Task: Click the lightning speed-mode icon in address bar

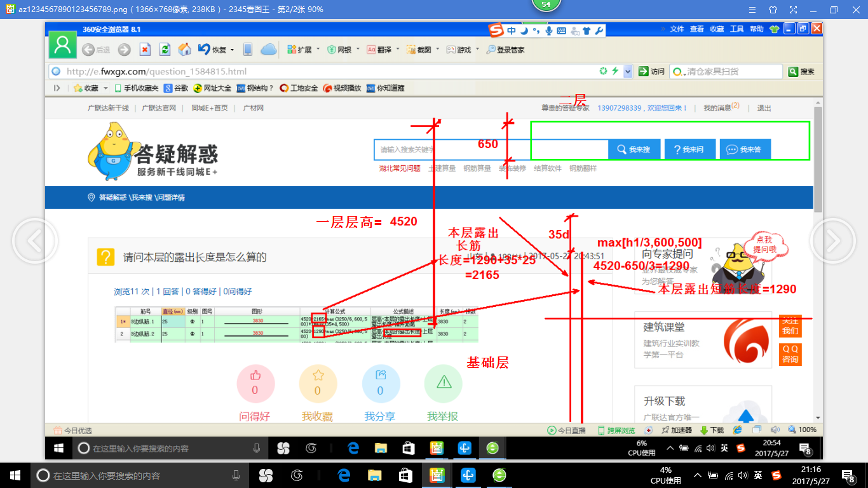Action: click(x=615, y=71)
